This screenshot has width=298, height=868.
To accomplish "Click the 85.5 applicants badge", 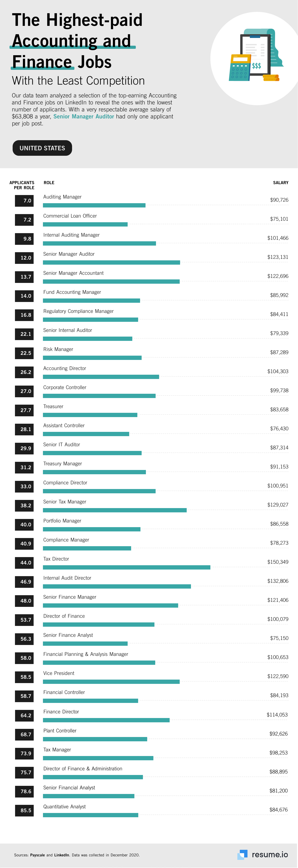I will click(x=24, y=810).
